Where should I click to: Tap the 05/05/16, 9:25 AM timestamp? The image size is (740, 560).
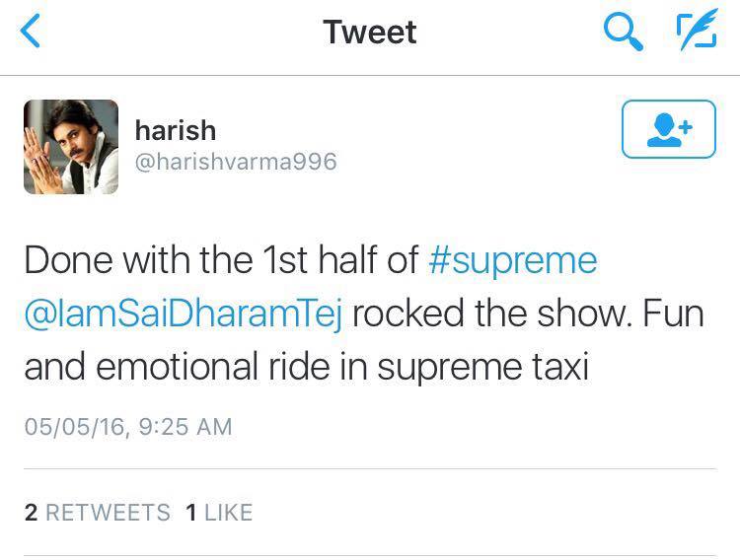click(128, 427)
